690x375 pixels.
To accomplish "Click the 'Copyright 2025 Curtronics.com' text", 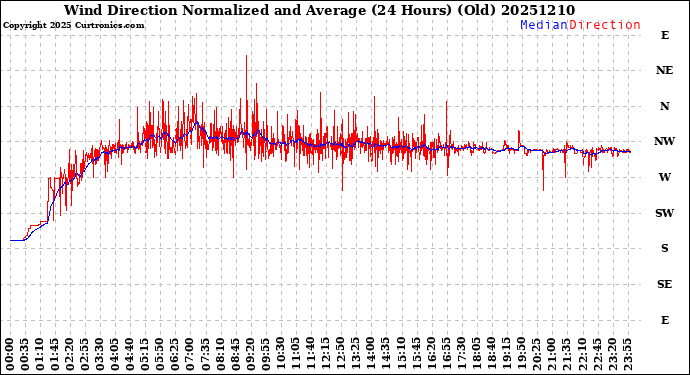I will point(73,26).
